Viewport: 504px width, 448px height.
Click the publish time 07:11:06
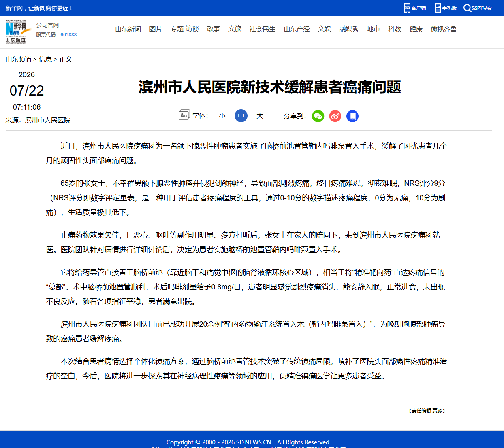pyautogui.click(x=27, y=107)
